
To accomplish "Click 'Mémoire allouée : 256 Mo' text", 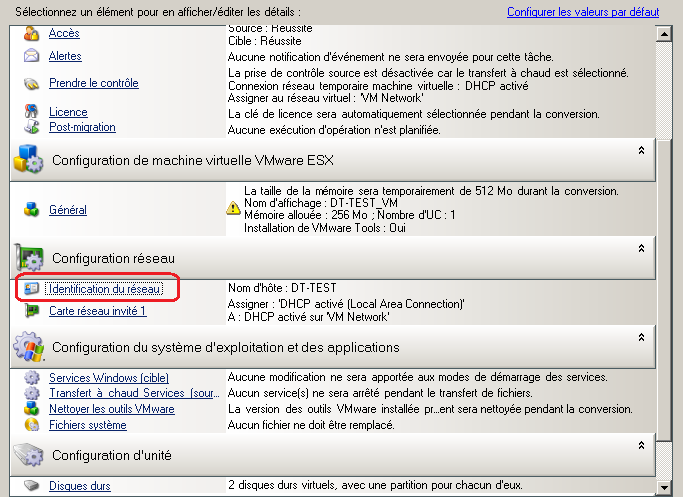I will [306, 215].
